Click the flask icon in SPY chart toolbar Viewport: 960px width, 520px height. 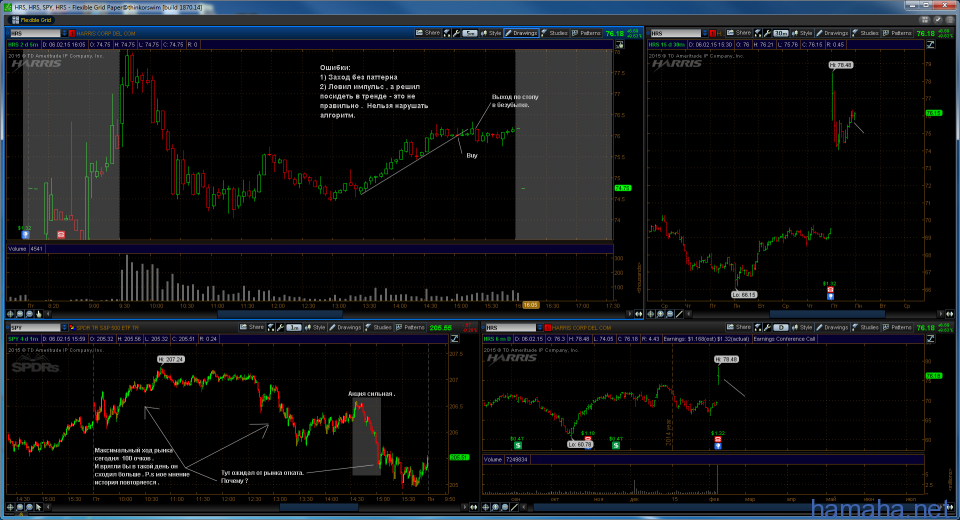271,328
